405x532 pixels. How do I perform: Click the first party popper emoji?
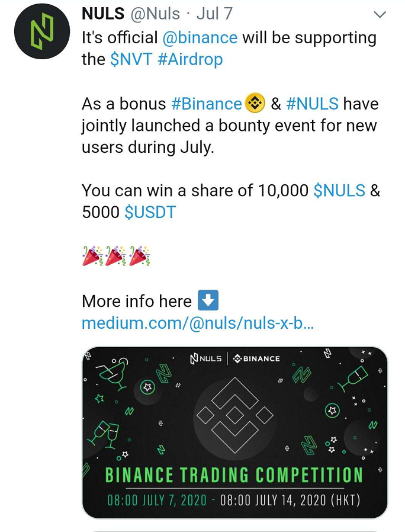pos(92,256)
